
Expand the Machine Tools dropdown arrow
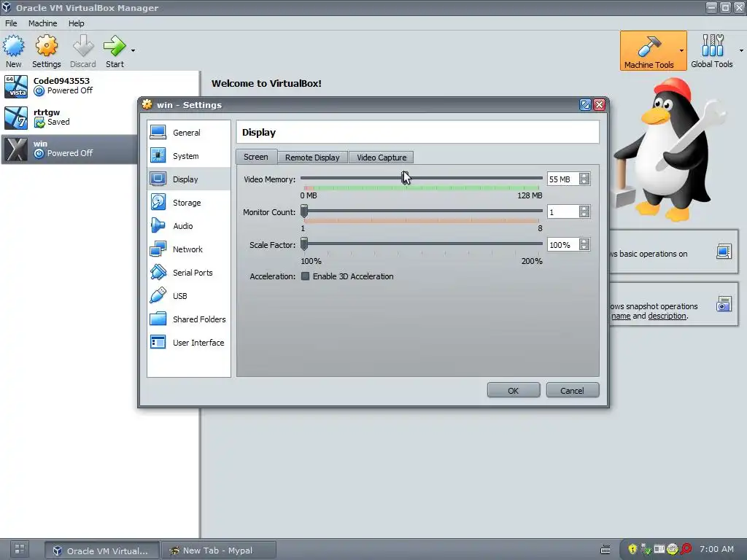(x=682, y=50)
